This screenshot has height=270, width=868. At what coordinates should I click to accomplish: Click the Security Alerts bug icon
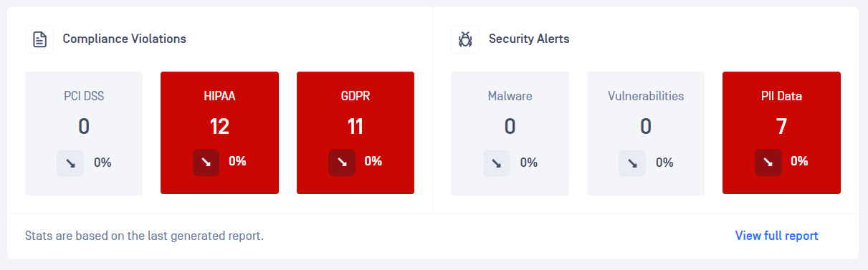(465, 39)
